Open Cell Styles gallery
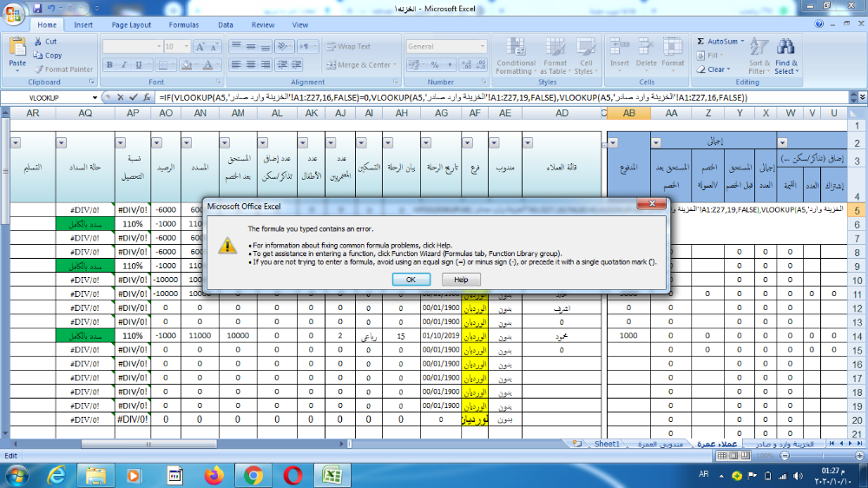Screen dimensions: 868x488 click(x=586, y=56)
